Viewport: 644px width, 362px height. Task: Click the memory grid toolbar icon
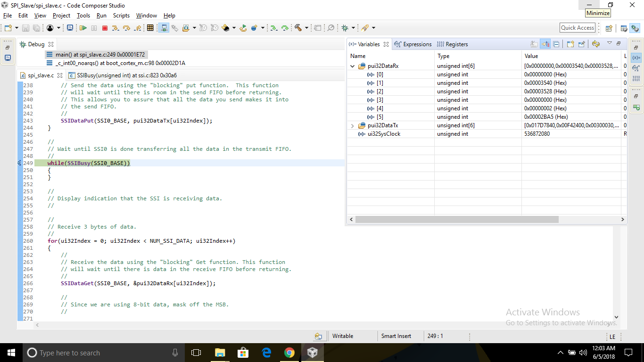(x=150, y=28)
